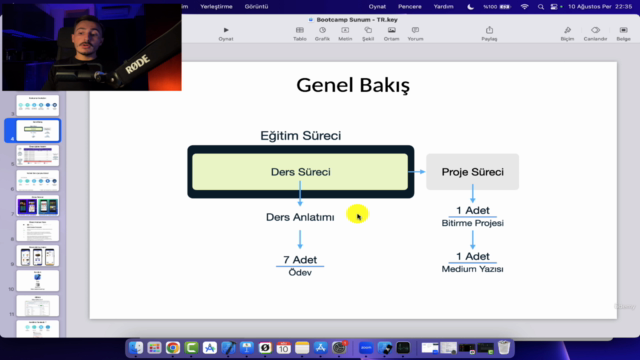Open Activity Monitor from the Dock
Viewport: 640px width, 360px height.
point(403,348)
